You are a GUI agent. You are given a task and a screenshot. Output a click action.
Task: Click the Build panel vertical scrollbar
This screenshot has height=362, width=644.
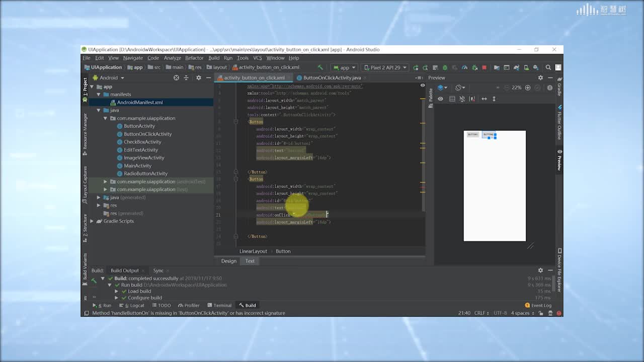tap(554, 284)
